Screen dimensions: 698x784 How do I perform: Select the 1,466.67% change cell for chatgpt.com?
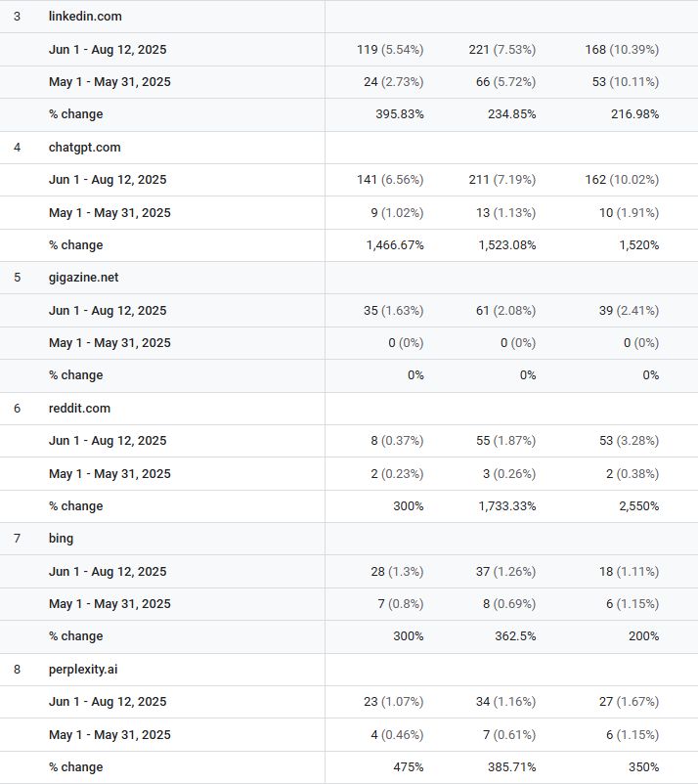pos(395,245)
